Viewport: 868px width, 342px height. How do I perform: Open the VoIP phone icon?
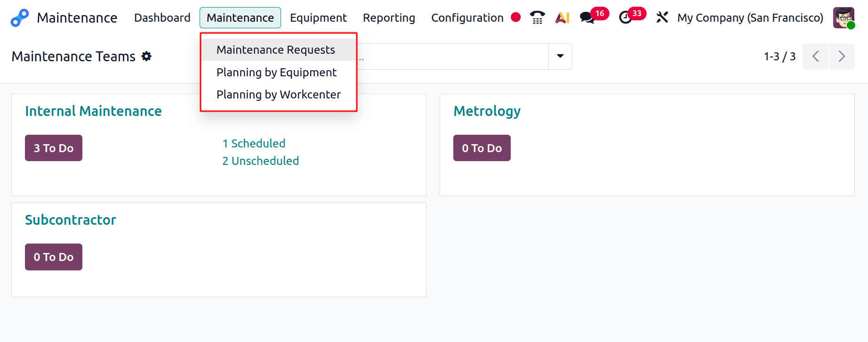[537, 18]
